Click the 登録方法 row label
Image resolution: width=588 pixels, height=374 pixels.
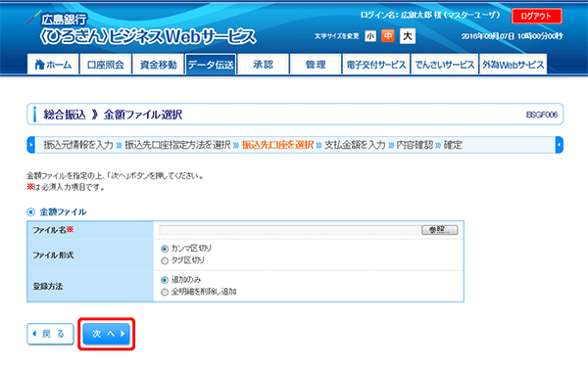click(48, 286)
